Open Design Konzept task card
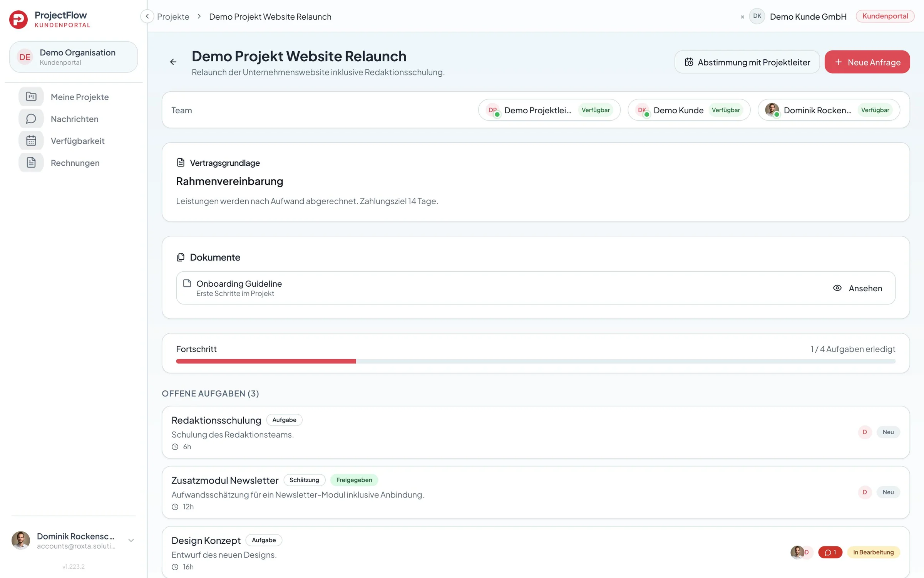Viewport: 924px width, 578px height. (x=536, y=553)
